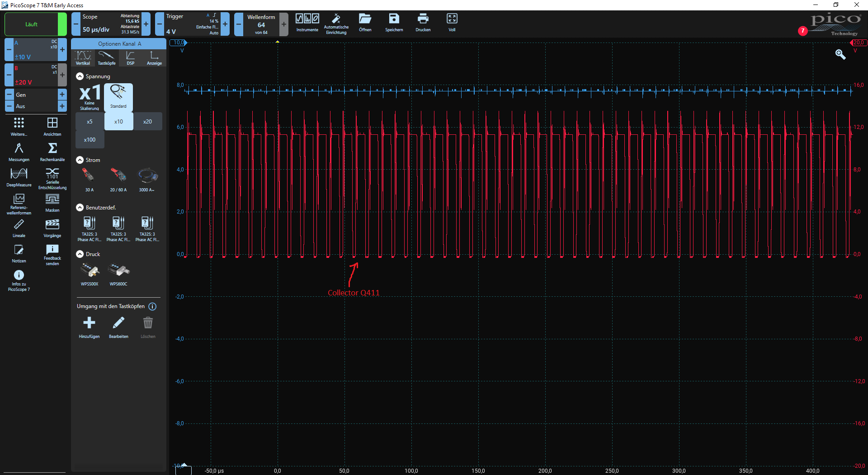Select the x1 Keine Skalierung probe

coord(90,97)
